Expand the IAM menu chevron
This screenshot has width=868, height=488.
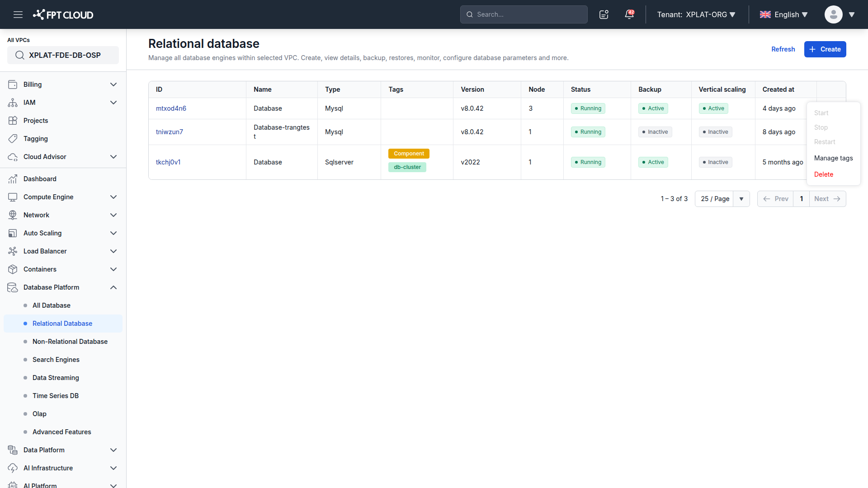tap(113, 103)
